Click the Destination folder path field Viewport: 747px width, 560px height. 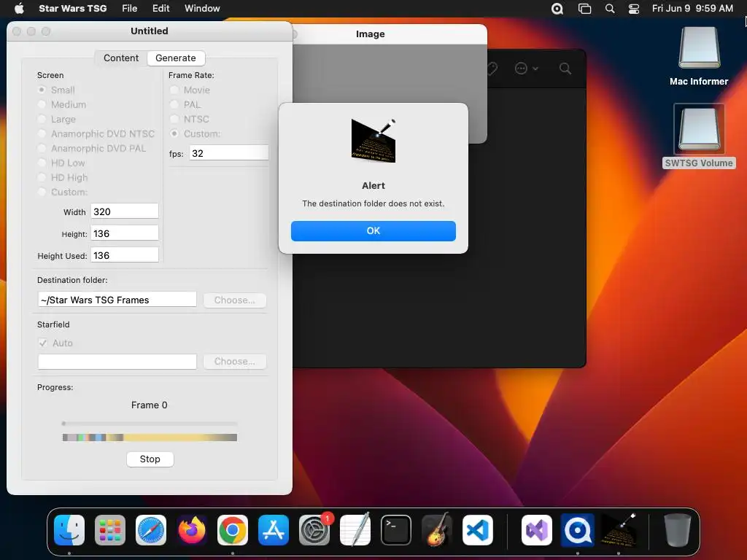[x=117, y=300]
